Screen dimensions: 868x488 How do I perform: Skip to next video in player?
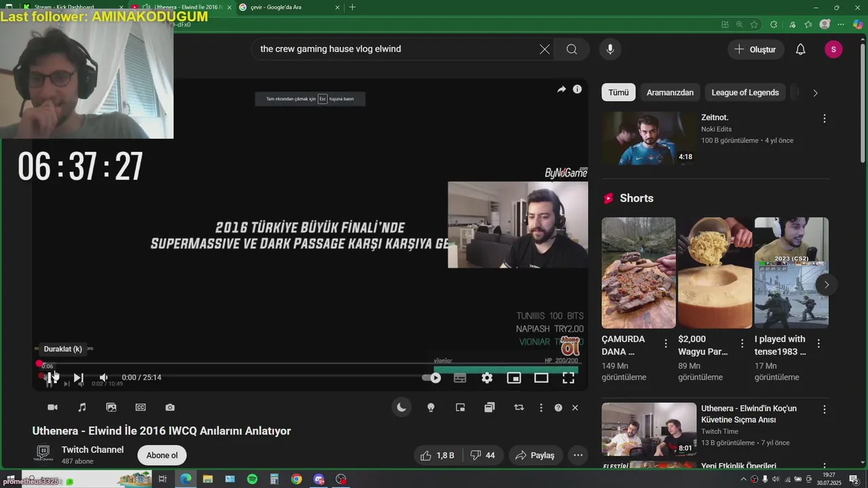coord(78,378)
